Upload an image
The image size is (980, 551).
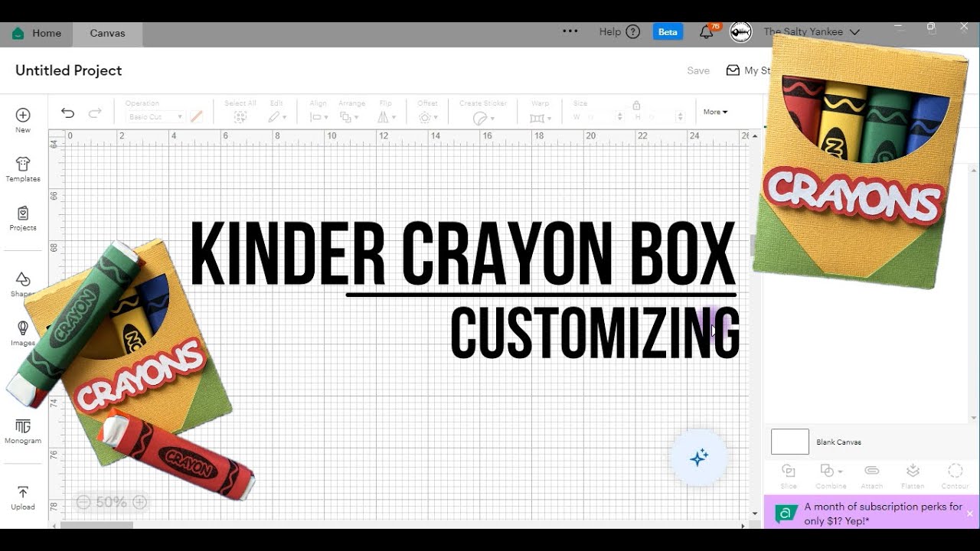coord(23,497)
